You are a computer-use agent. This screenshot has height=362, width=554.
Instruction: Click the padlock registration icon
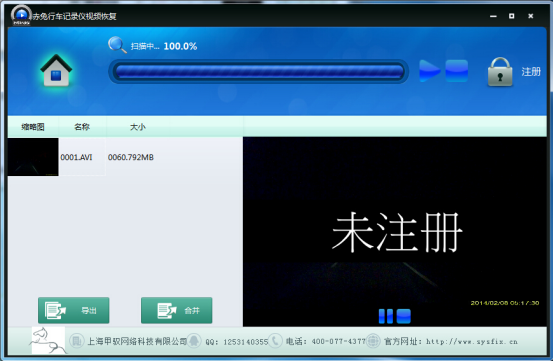[500, 72]
